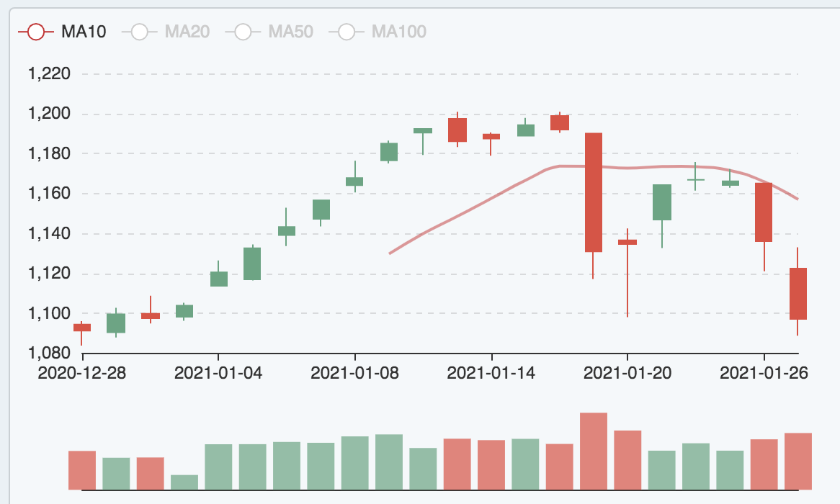840x504 pixels.
Task: Click the 2021-01-20 x-axis date label
Action: tap(627, 373)
